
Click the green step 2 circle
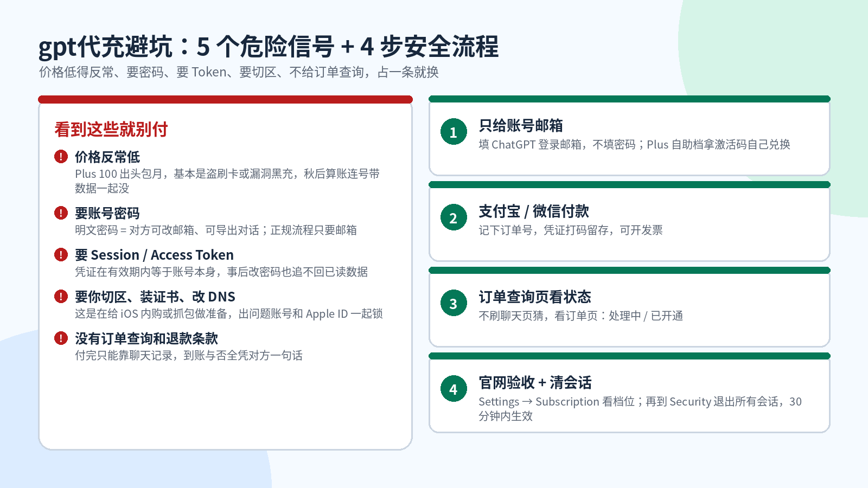point(454,217)
